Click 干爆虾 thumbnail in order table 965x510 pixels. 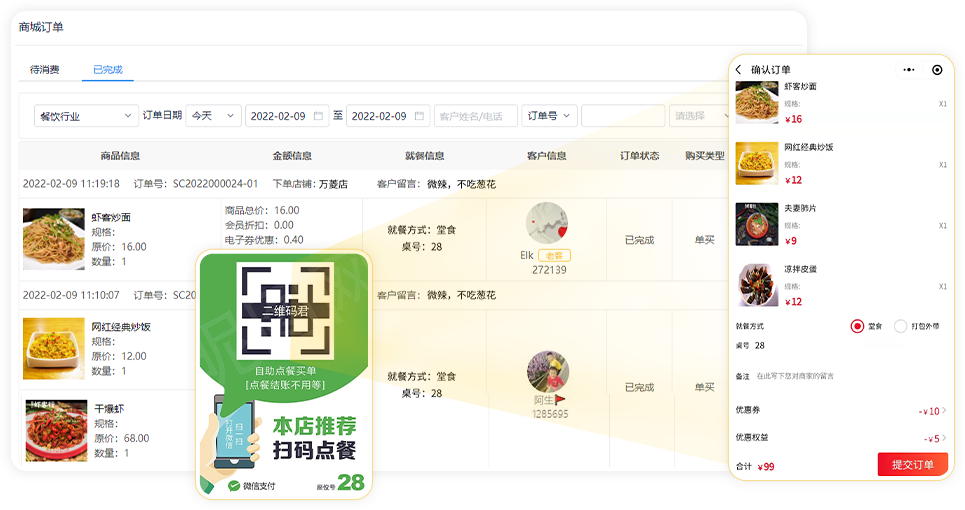(x=56, y=430)
